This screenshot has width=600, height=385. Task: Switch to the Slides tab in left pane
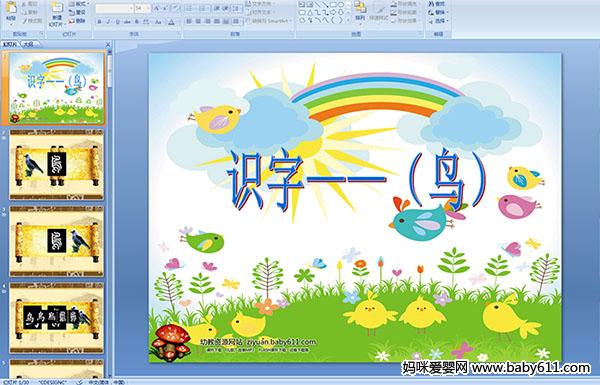click(x=10, y=44)
